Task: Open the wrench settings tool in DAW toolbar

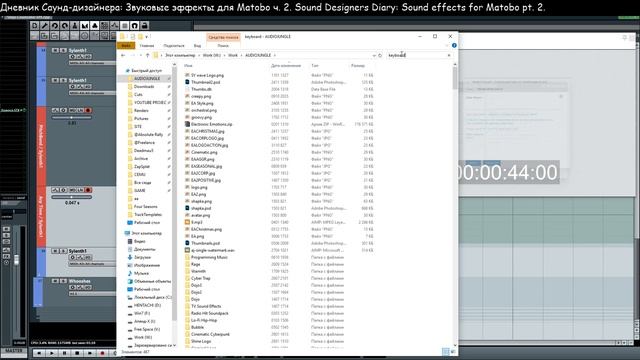Action: pyautogui.click(x=44, y=26)
